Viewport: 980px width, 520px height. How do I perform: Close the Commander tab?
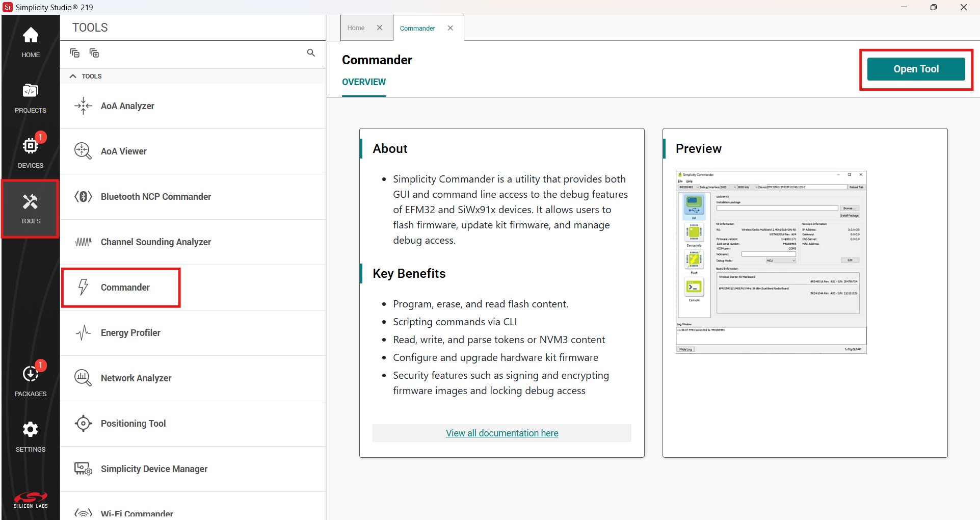pyautogui.click(x=450, y=28)
